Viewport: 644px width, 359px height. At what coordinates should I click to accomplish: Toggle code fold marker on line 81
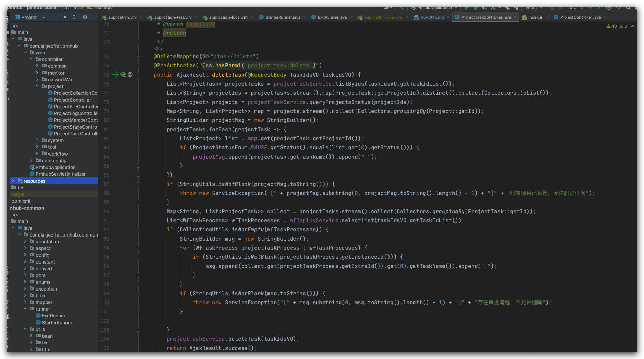click(138, 130)
